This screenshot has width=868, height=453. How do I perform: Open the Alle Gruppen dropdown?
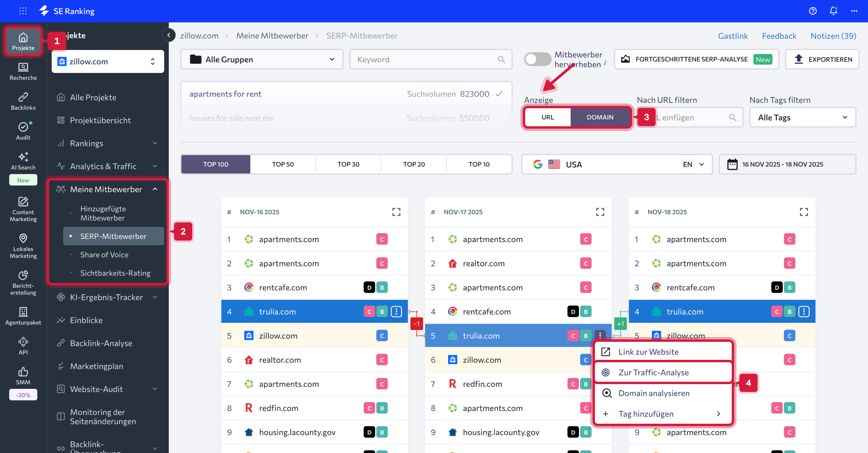tap(262, 59)
